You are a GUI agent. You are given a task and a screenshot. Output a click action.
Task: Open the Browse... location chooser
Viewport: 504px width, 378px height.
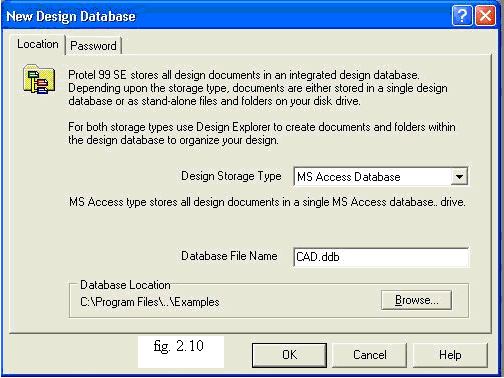coord(417,300)
